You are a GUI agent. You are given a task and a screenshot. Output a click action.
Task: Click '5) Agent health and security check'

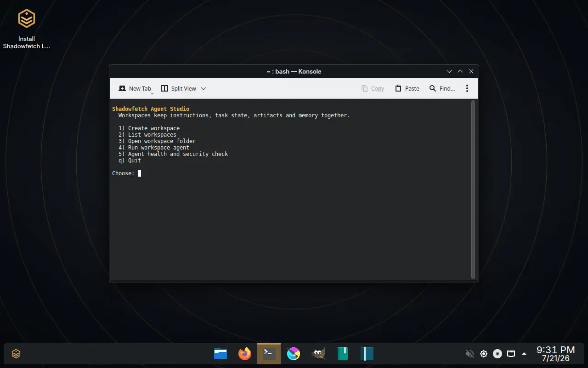(x=173, y=154)
